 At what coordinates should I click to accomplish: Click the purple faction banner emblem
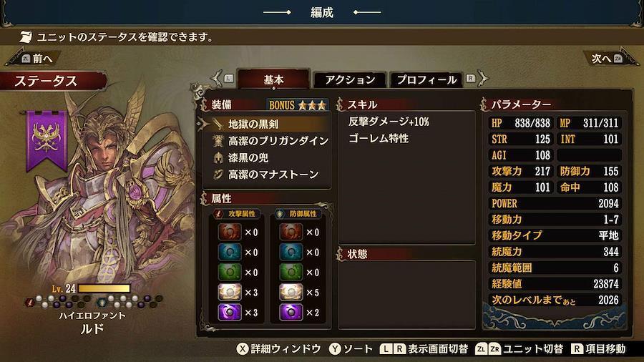point(47,140)
